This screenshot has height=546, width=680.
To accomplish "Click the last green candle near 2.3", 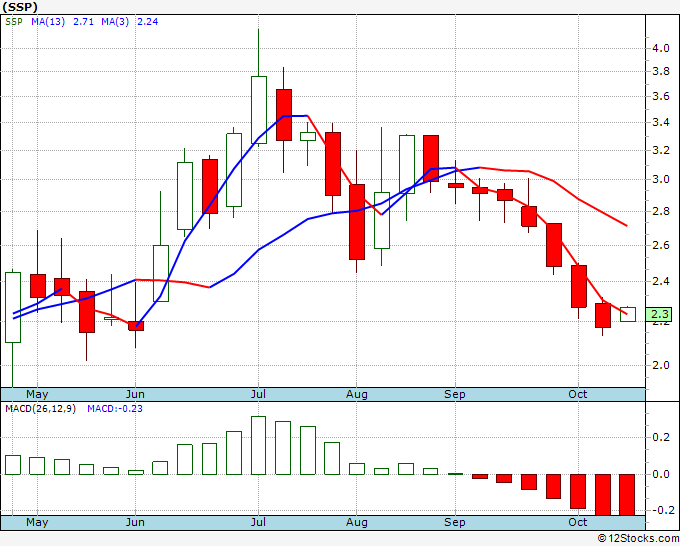I will (628, 314).
